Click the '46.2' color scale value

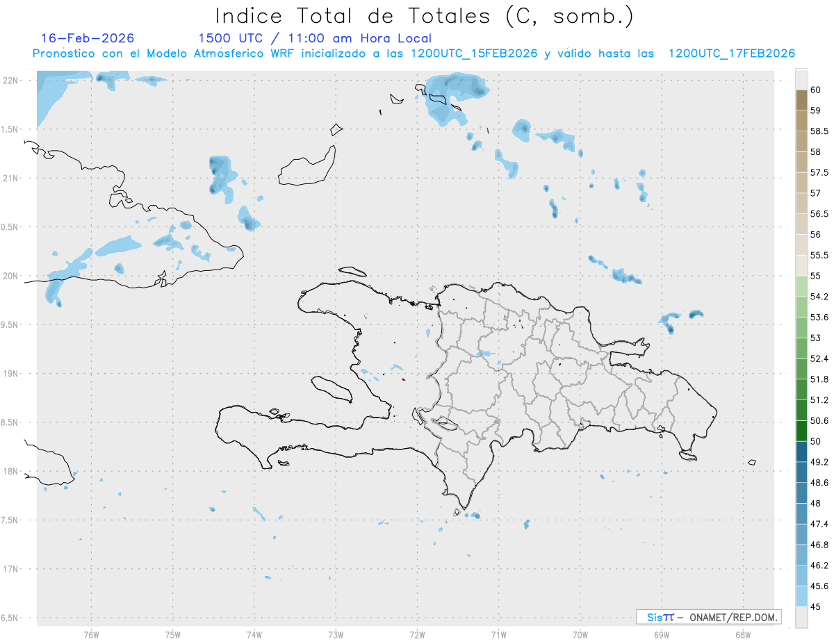click(819, 565)
